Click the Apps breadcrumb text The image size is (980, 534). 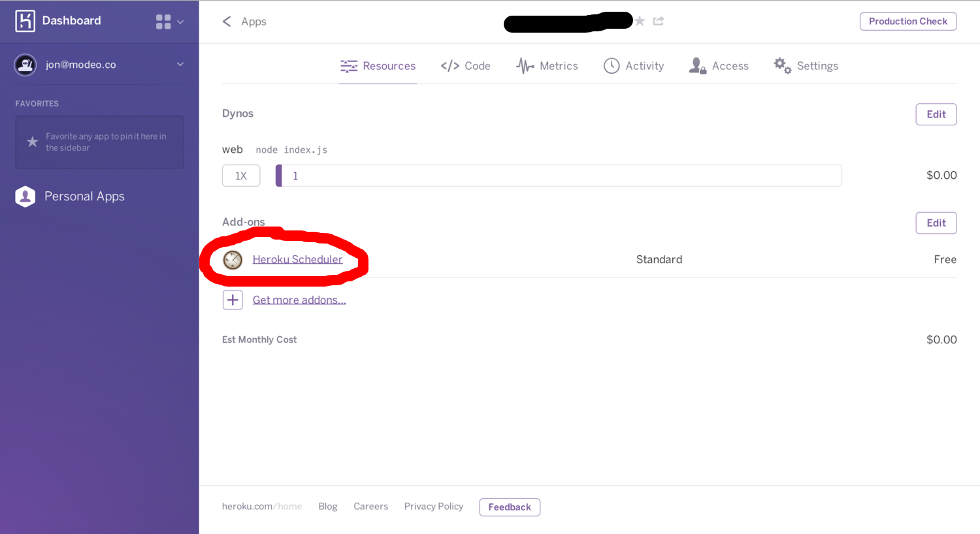click(x=253, y=22)
